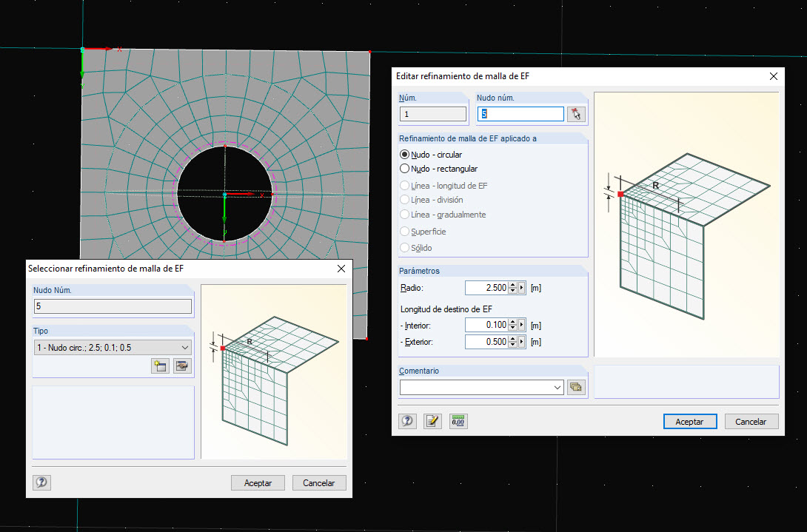Open the comment library icon next to Comentario

(575, 387)
